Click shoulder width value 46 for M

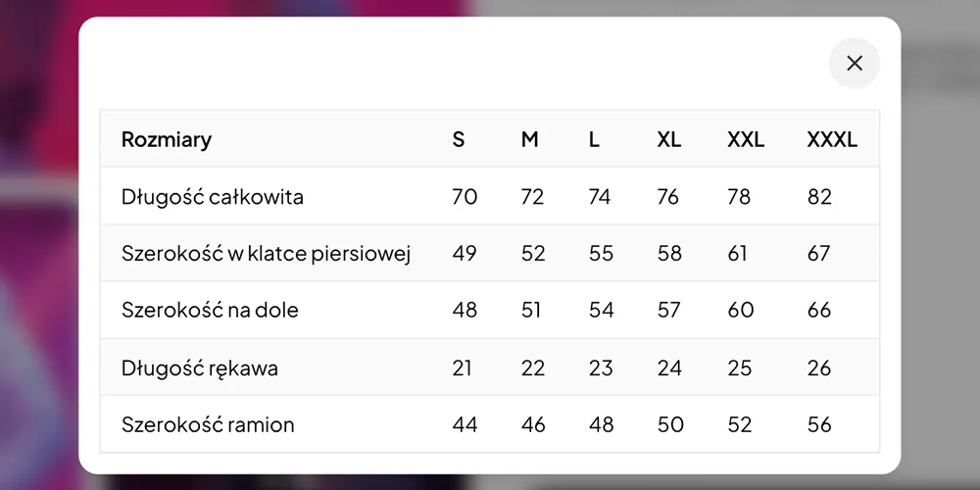click(533, 425)
